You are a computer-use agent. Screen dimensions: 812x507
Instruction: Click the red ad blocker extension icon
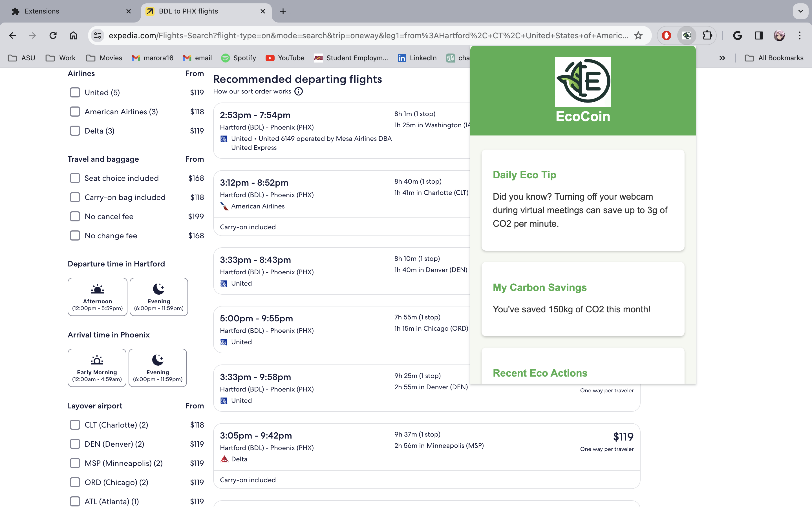click(667, 35)
